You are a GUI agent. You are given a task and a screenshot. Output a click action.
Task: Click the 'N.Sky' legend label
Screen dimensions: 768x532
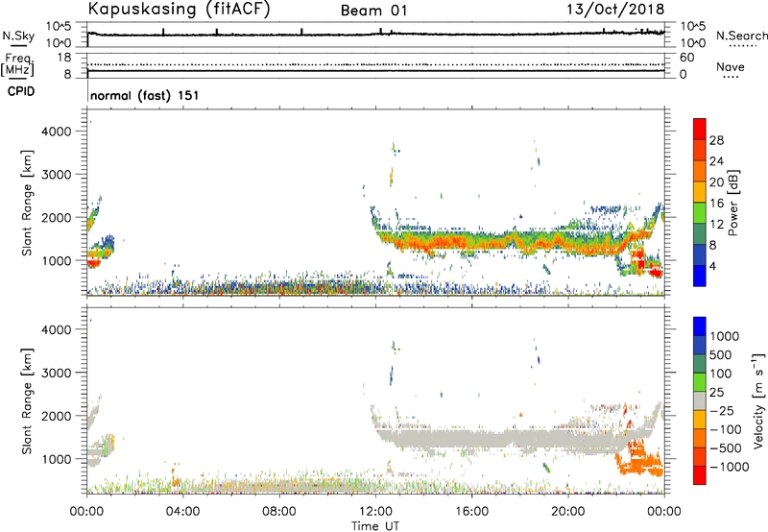18,36
